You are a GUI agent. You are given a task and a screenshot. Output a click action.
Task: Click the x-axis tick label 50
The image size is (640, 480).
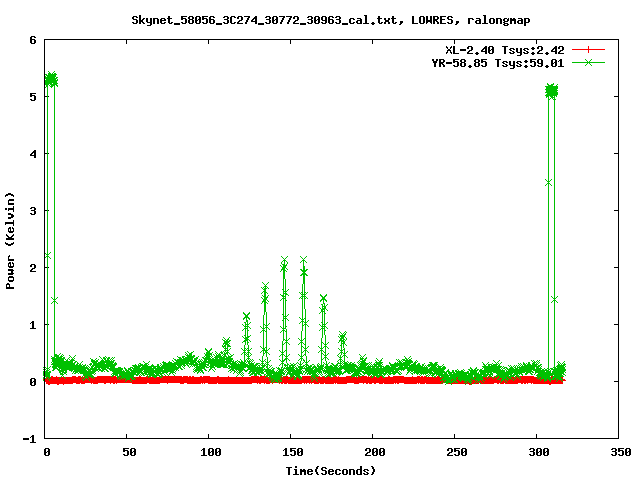click(x=129, y=452)
